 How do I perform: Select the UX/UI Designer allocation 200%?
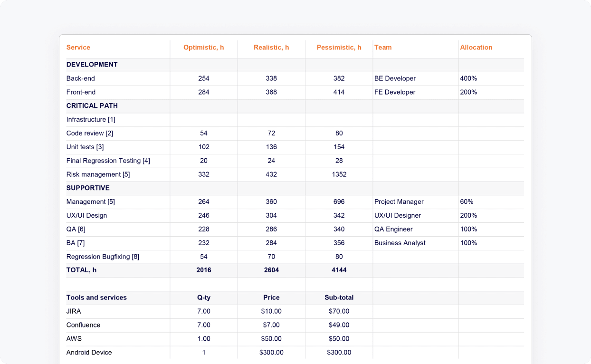click(468, 216)
